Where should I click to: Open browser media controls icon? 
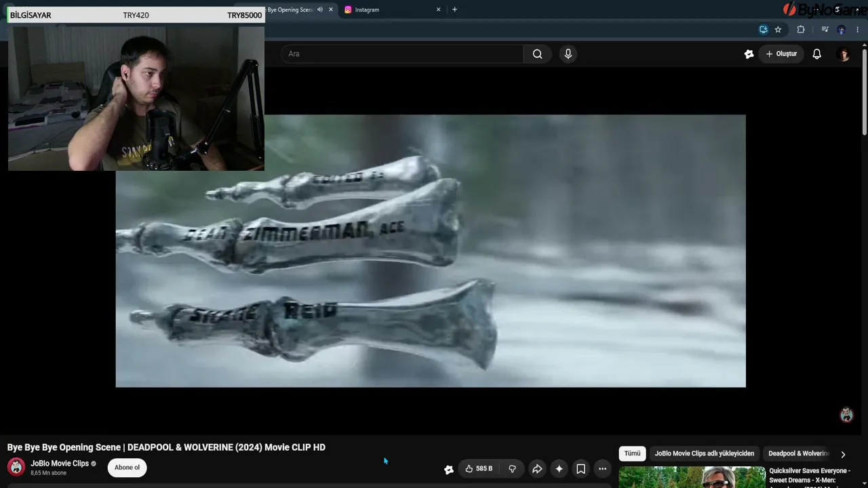[825, 29]
